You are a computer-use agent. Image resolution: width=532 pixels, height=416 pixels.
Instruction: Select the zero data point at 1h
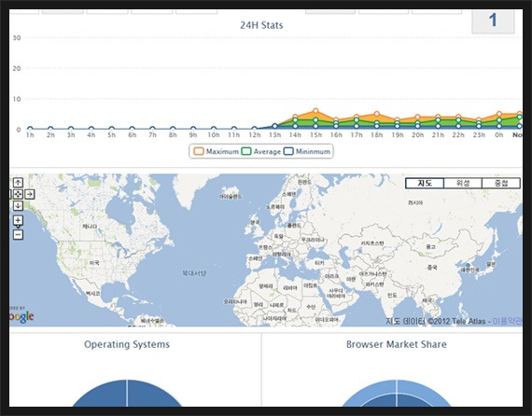click(30, 129)
